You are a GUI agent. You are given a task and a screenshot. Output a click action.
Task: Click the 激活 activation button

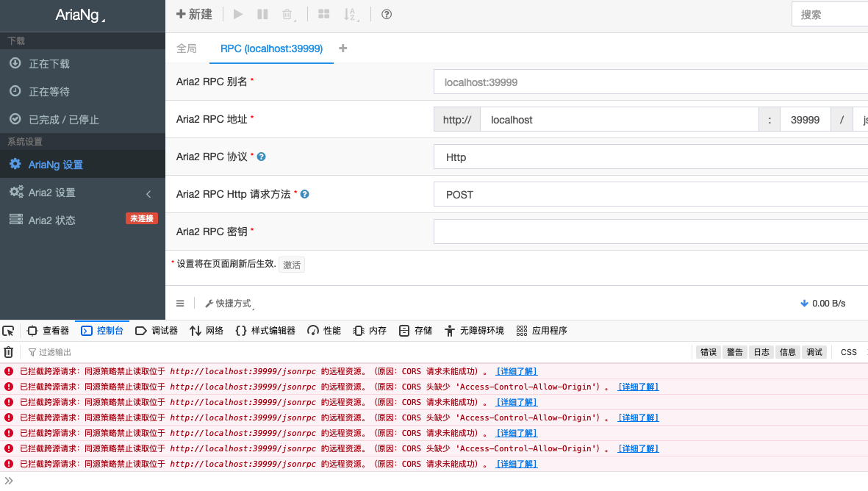(x=291, y=263)
